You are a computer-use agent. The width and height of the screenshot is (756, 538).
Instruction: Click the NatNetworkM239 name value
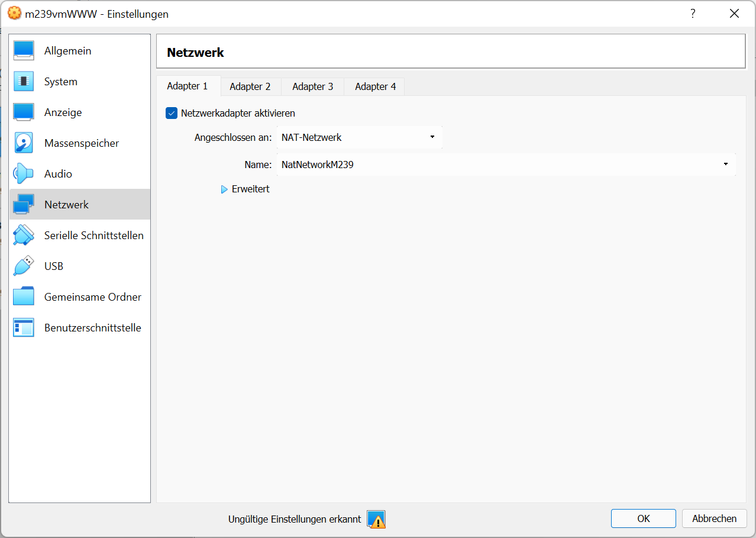pyautogui.click(x=318, y=165)
